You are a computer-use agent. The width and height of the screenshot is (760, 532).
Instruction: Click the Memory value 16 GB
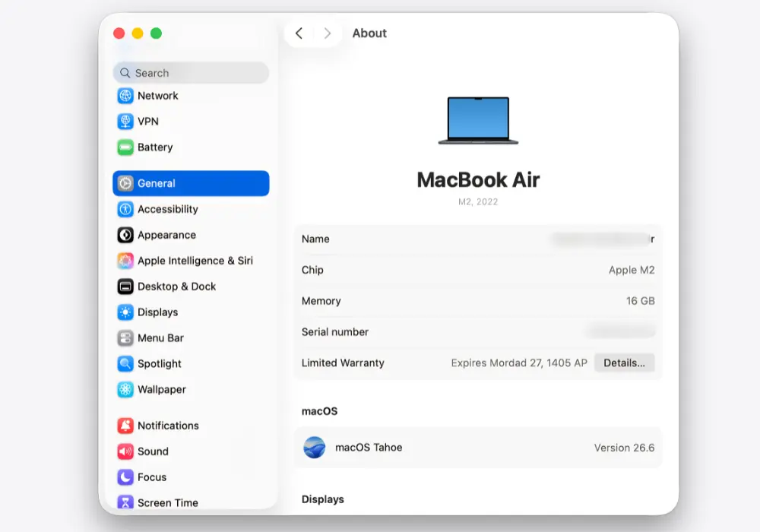(640, 301)
